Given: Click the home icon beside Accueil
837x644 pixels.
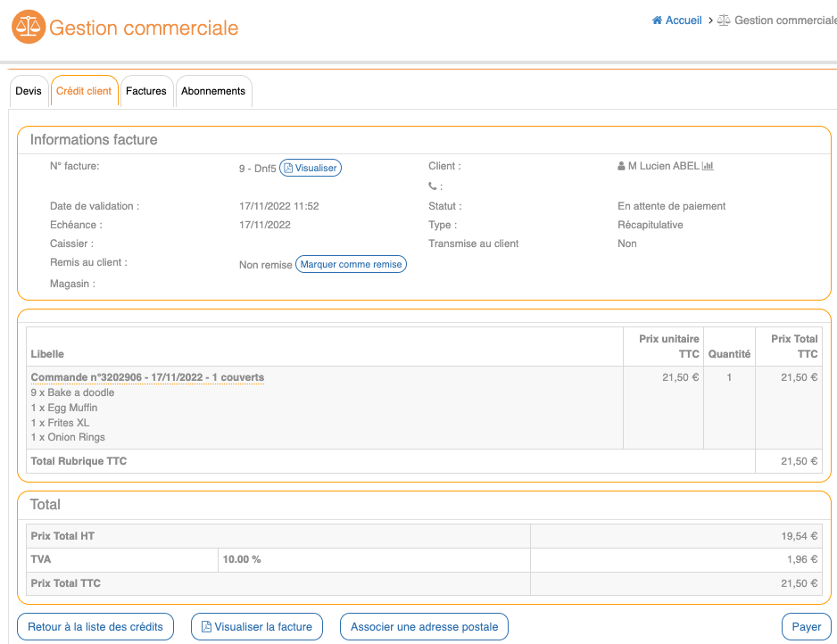Looking at the screenshot, I should (x=658, y=21).
